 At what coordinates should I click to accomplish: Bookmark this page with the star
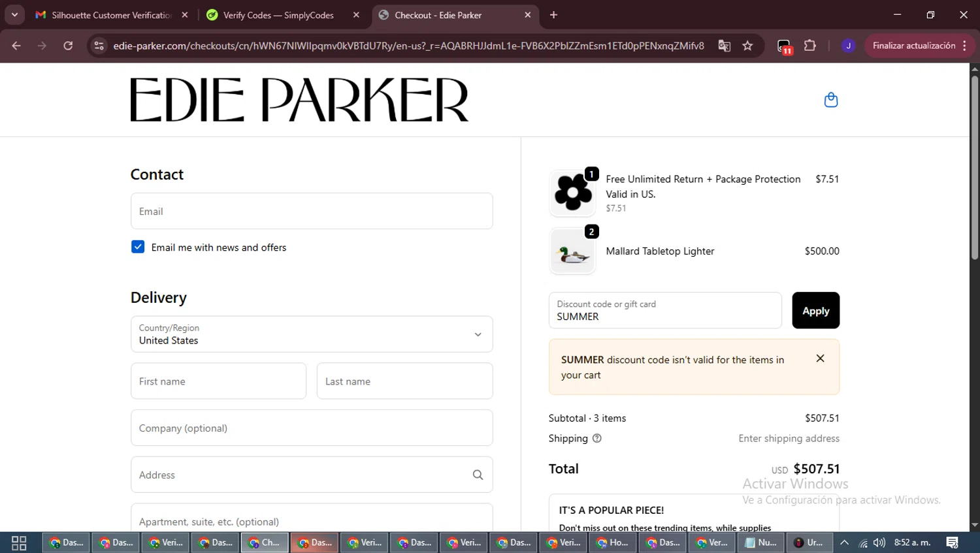[x=747, y=46]
